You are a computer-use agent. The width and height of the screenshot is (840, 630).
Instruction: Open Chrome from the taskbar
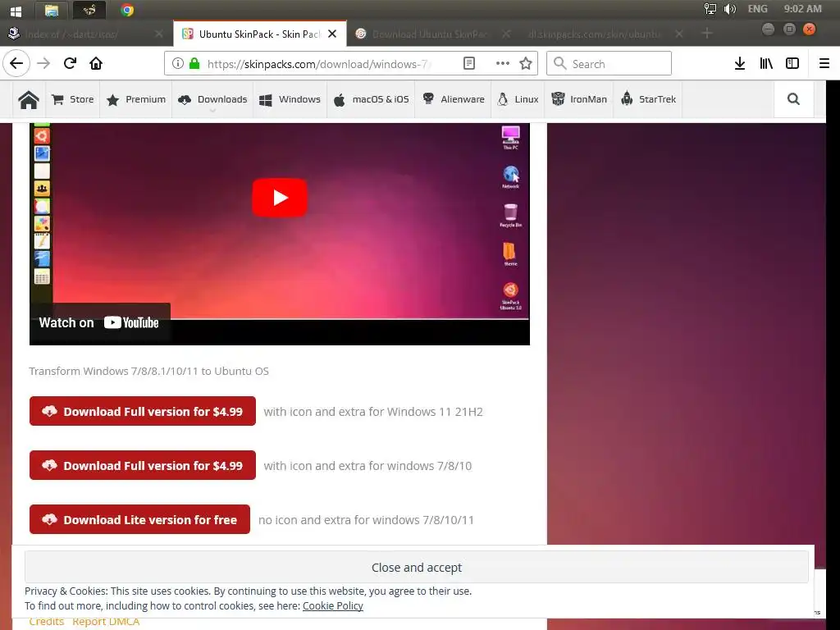127,10
